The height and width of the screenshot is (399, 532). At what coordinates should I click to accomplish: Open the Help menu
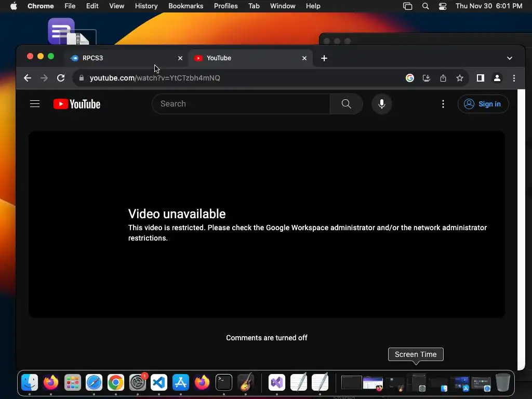point(313,6)
